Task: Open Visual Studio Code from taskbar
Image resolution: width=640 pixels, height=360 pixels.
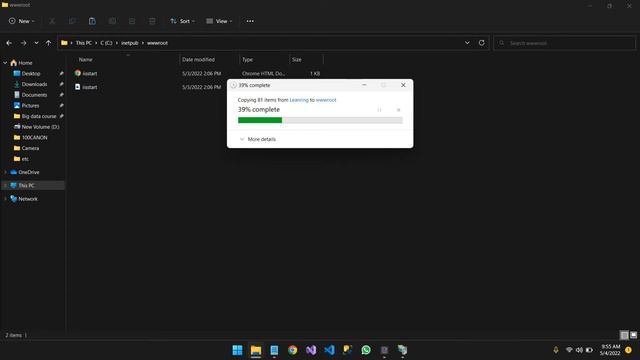Action: pyautogui.click(x=329, y=350)
